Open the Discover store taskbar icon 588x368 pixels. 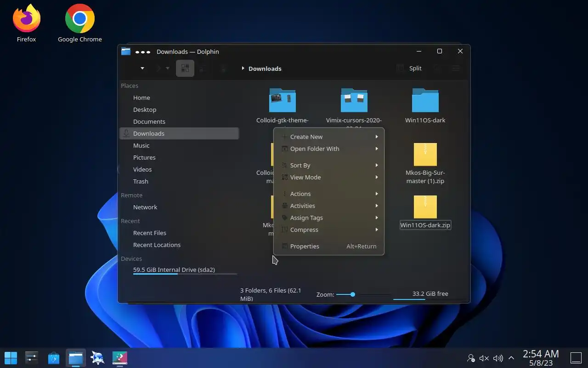pos(54,357)
